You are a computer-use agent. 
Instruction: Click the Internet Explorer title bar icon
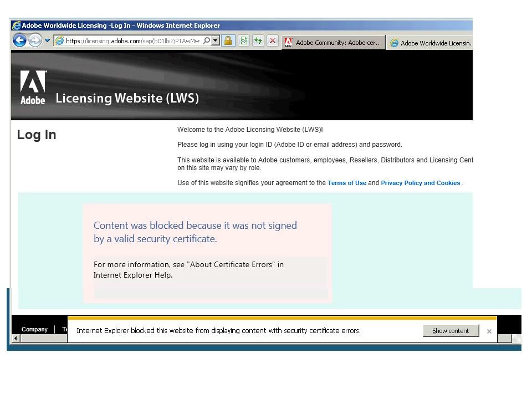pyautogui.click(x=16, y=25)
